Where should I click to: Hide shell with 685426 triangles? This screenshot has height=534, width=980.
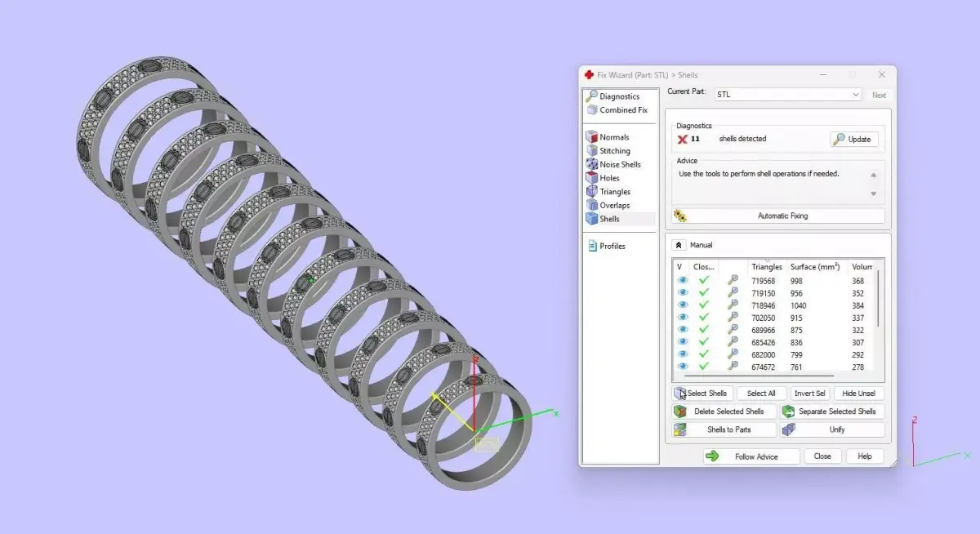pos(682,341)
